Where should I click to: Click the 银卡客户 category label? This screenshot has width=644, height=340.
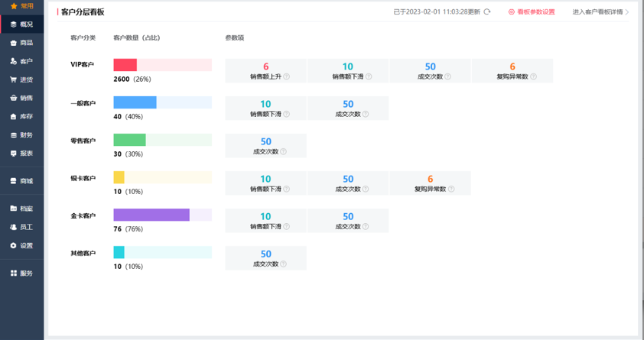click(x=83, y=179)
